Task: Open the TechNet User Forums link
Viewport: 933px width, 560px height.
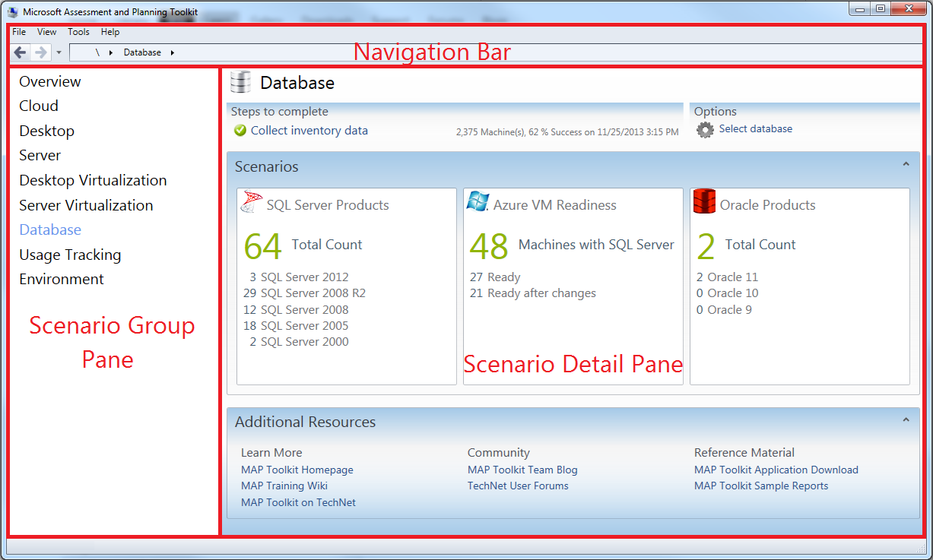Action: click(x=518, y=486)
